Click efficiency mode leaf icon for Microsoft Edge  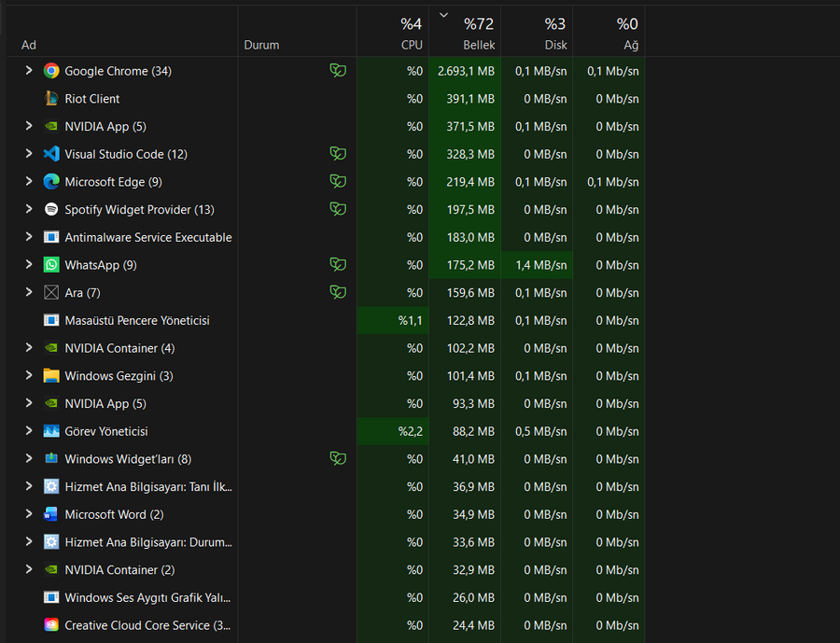(338, 181)
